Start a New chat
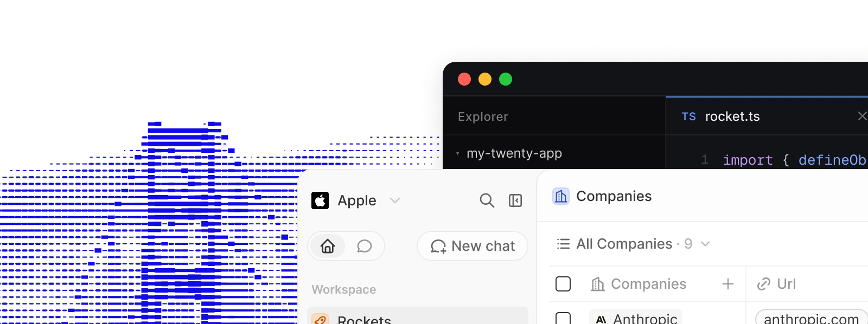The image size is (868, 324). 473,246
